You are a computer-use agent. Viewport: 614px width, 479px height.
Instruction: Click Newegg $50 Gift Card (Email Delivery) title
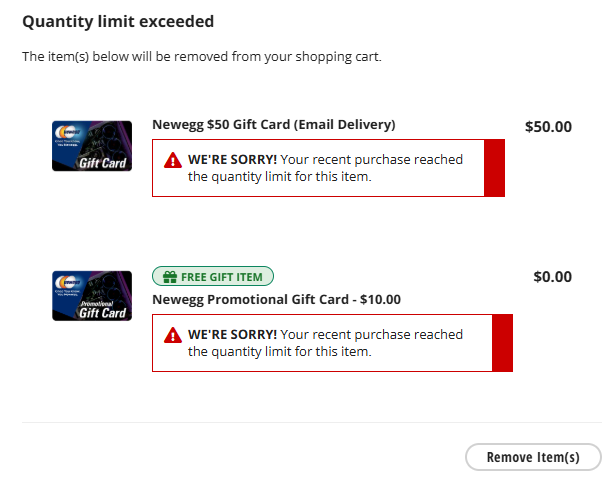click(x=273, y=125)
